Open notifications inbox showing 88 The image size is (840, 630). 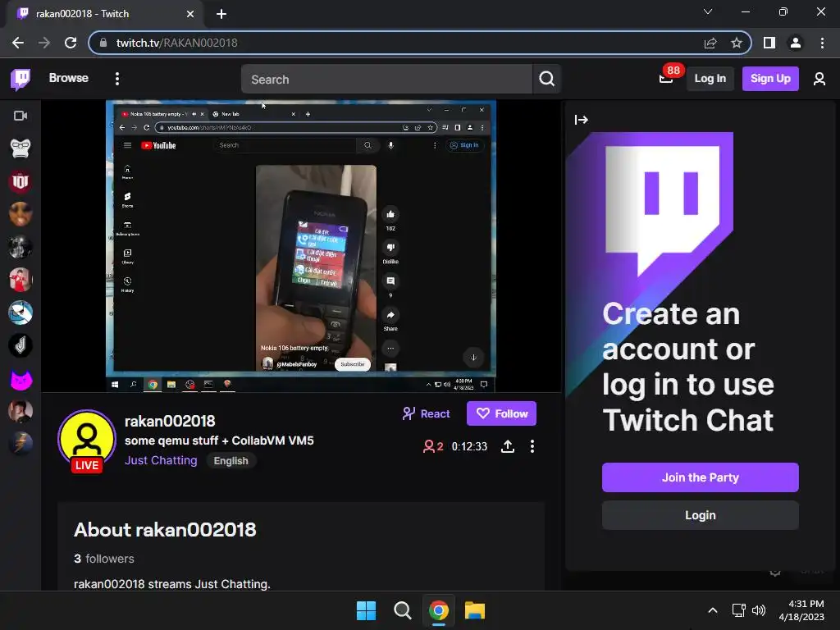[x=666, y=78]
